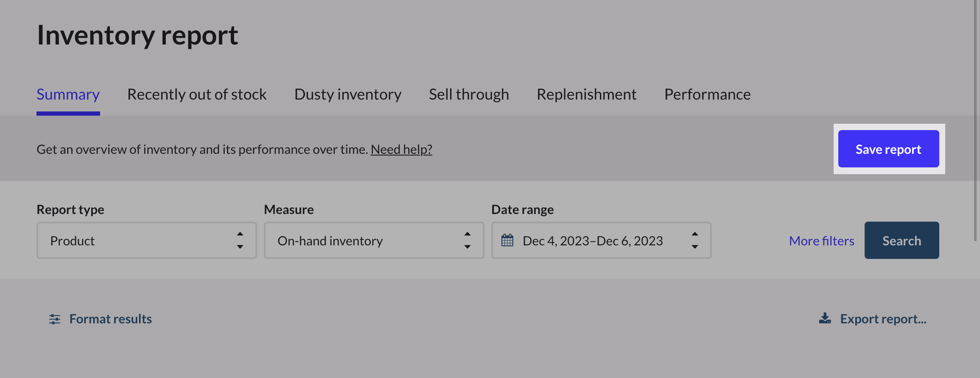This screenshot has height=378, width=980.
Task: Follow the Need help? link
Action: tap(401, 149)
